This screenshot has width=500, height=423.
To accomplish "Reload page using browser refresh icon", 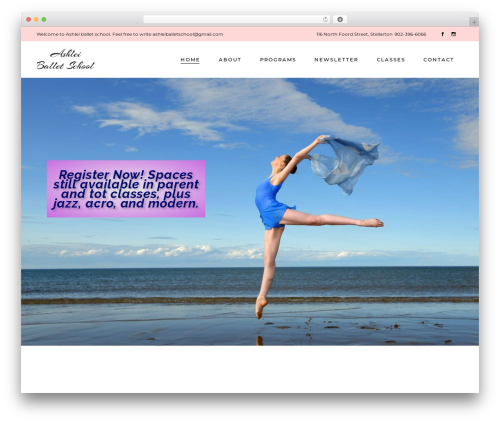I will coord(325,20).
